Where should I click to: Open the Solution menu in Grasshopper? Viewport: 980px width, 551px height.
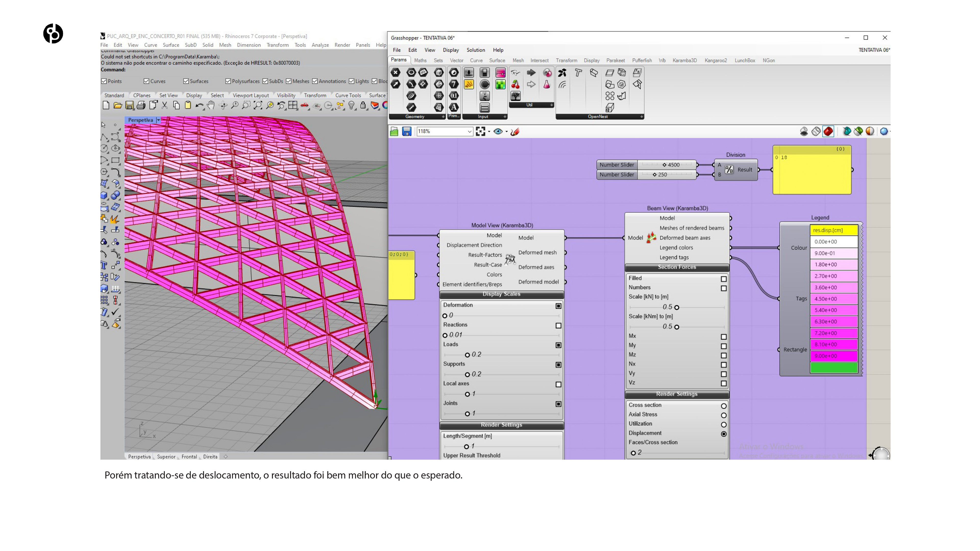click(x=475, y=50)
